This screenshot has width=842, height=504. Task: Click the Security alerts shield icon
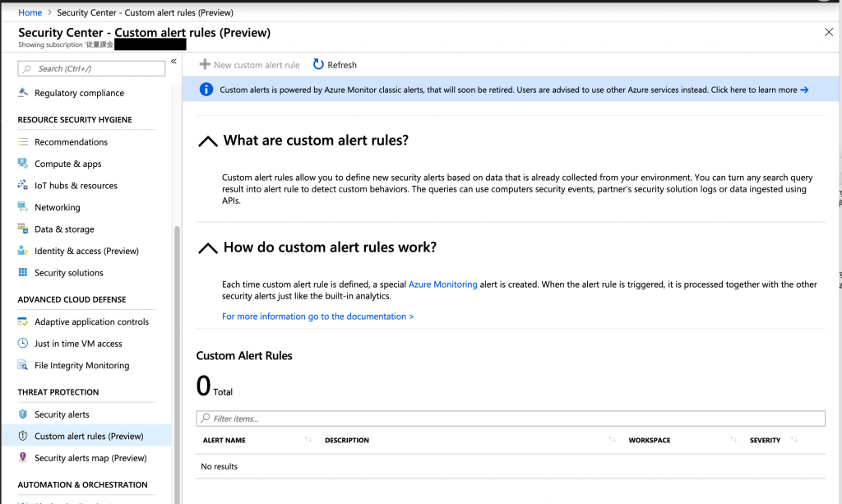[x=22, y=414]
